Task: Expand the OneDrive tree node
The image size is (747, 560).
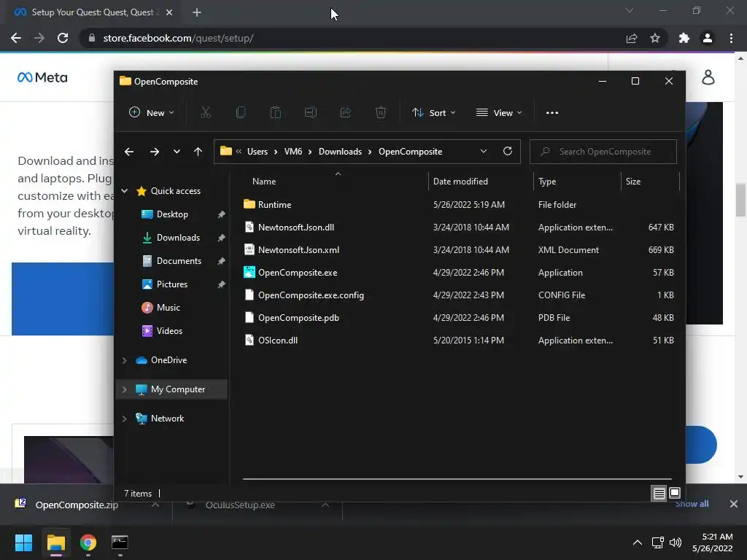Action: [x=124, y=360]
